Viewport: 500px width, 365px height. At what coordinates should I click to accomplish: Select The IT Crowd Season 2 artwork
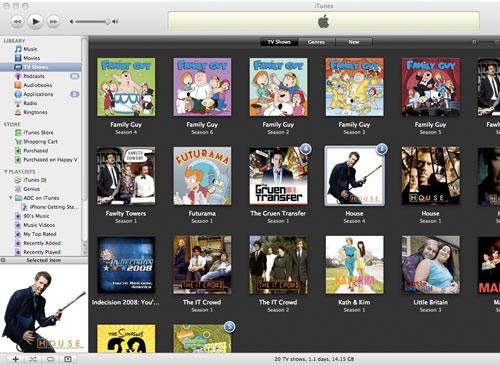pyautogui.click(x=278, y=265)
